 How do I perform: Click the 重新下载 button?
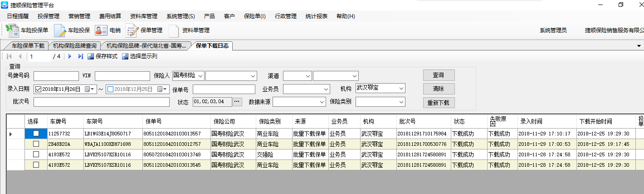tap(439, 103)
